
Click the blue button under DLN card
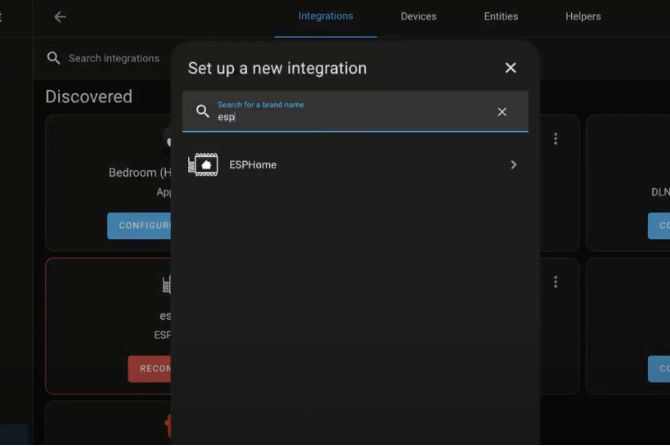tap(659, 226)
